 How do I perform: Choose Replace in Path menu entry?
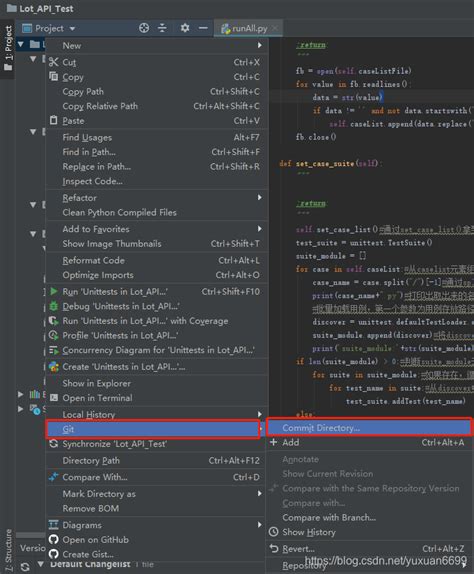[x=157, y=167]
